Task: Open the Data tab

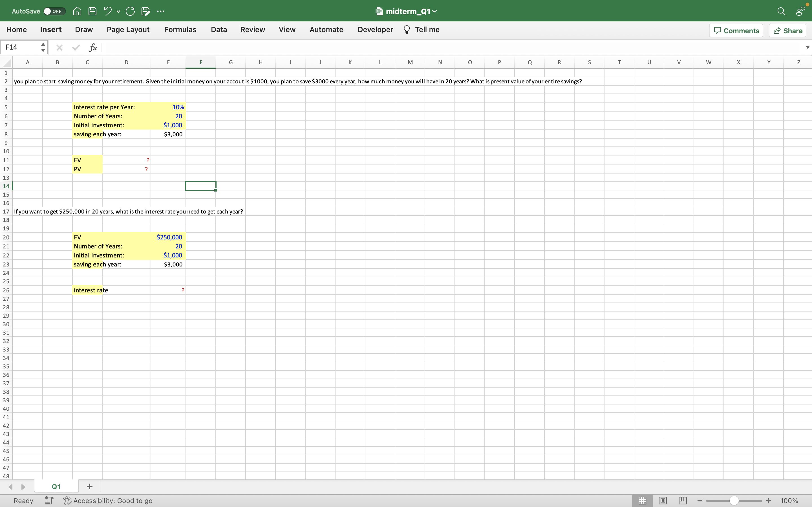Action: [x=218, y=30]
